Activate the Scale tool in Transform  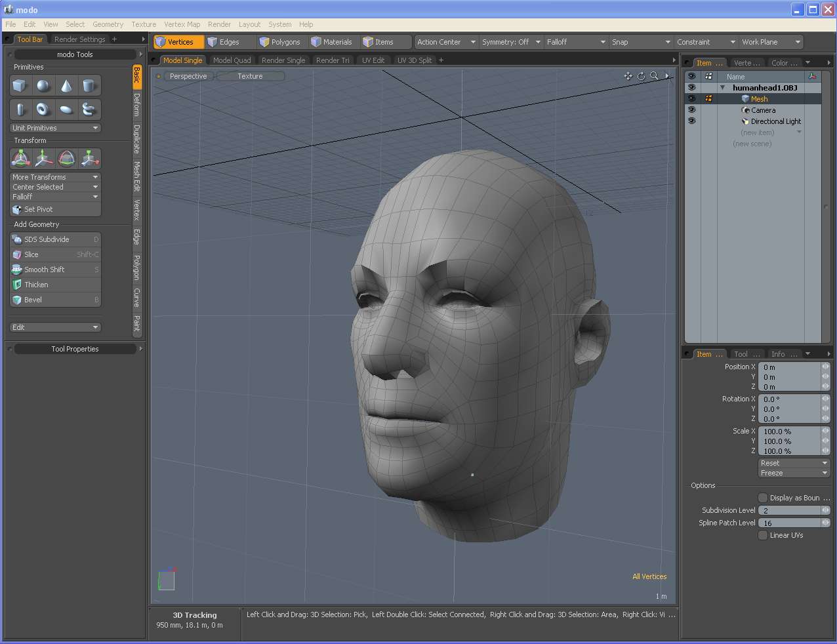click(89, 158)
